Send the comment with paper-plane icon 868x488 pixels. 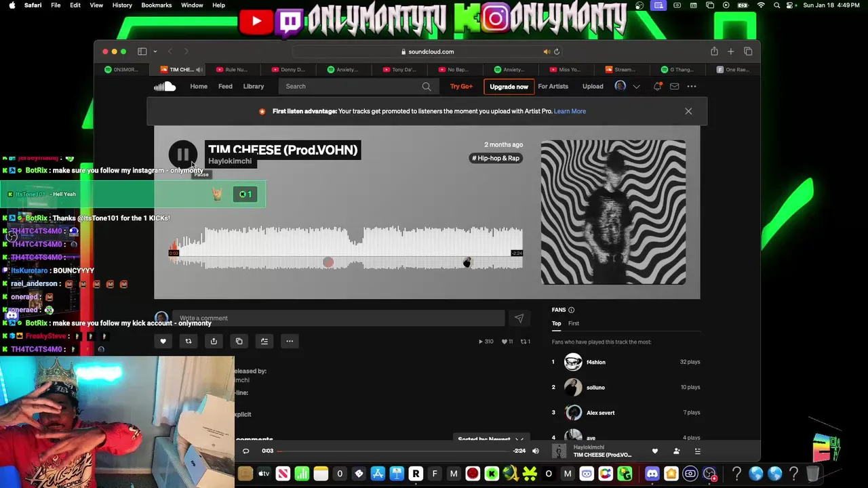click(519, 318)
